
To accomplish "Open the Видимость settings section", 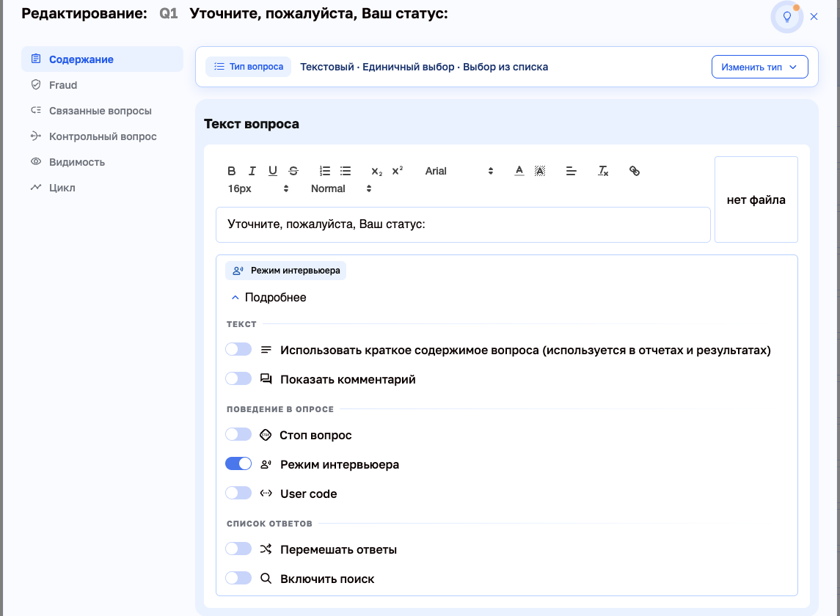I will click(102, 162).
